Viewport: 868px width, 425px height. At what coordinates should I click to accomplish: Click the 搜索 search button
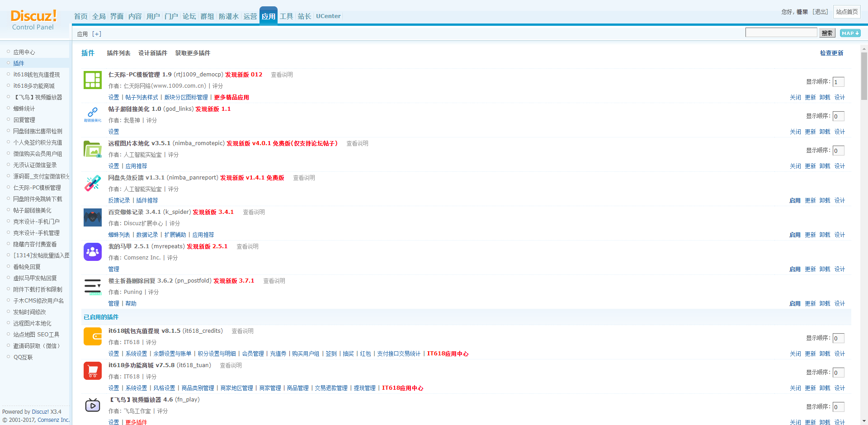point(827,33)
